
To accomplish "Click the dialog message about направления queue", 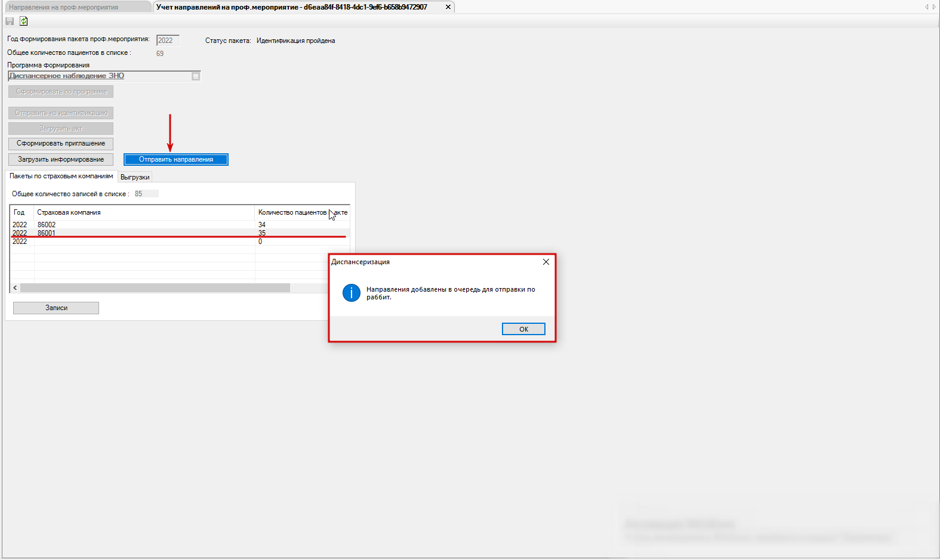I will coord(451,293).
